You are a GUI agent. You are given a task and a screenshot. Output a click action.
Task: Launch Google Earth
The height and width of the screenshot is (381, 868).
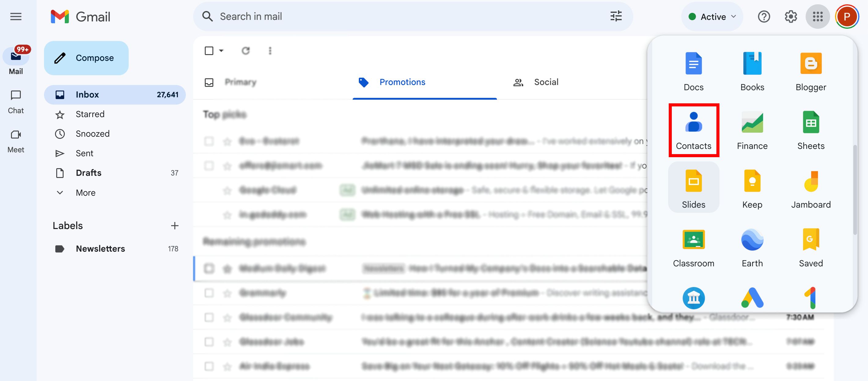[752, 247]
